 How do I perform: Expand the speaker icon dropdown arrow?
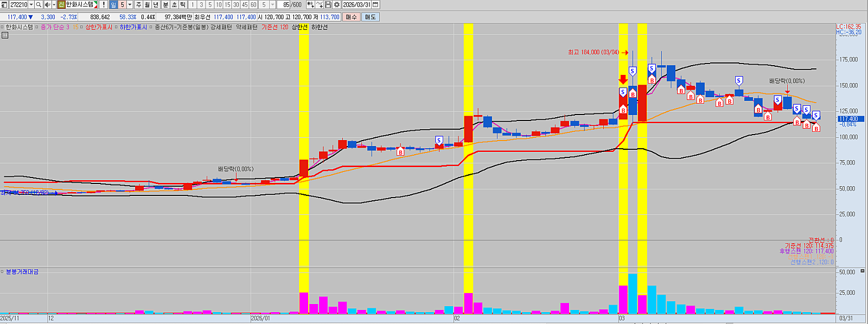pyautogui.click(x=54, y=4)
